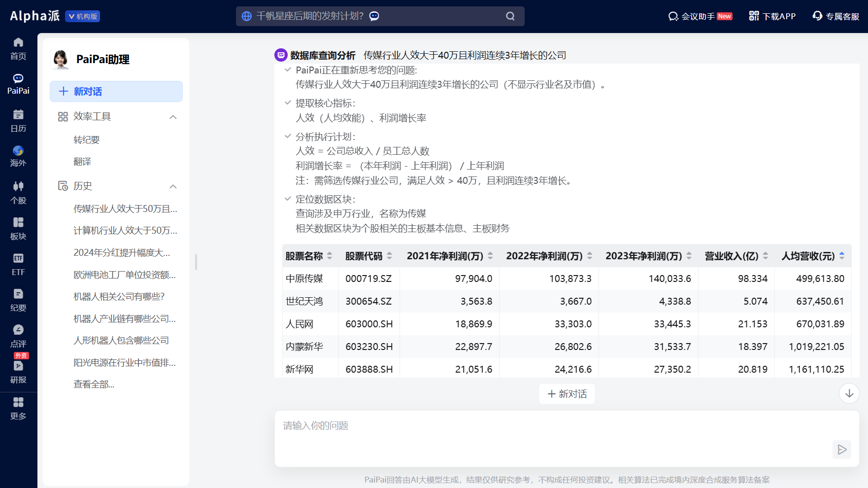868x488 pixels.
Task: Collapse the 分析执行计划 step chevron
Action: 288,137
